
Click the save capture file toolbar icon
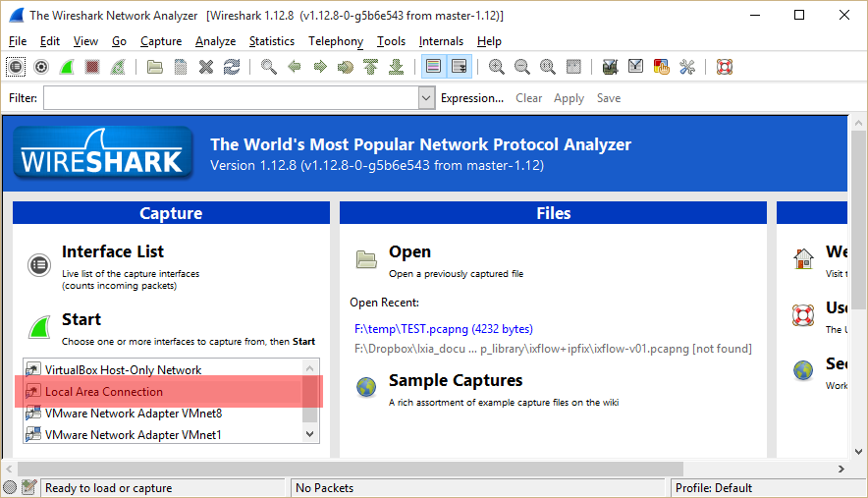(181, 67)
